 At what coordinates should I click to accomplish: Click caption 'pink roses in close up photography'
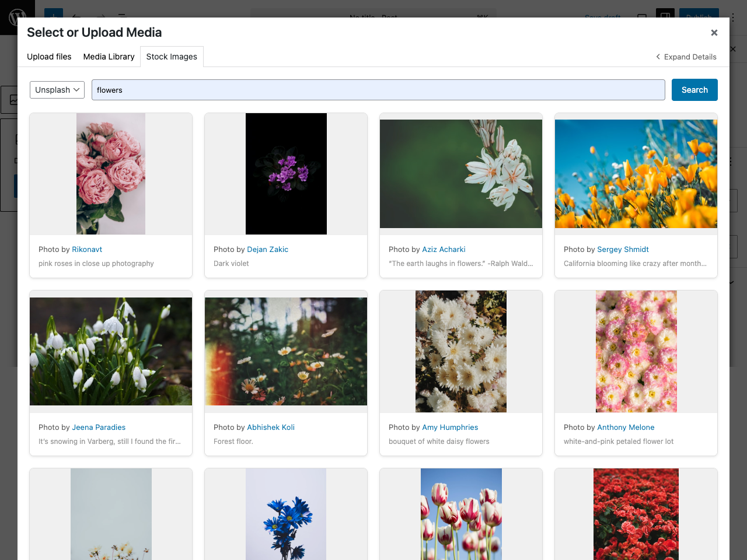coord(96,264)
